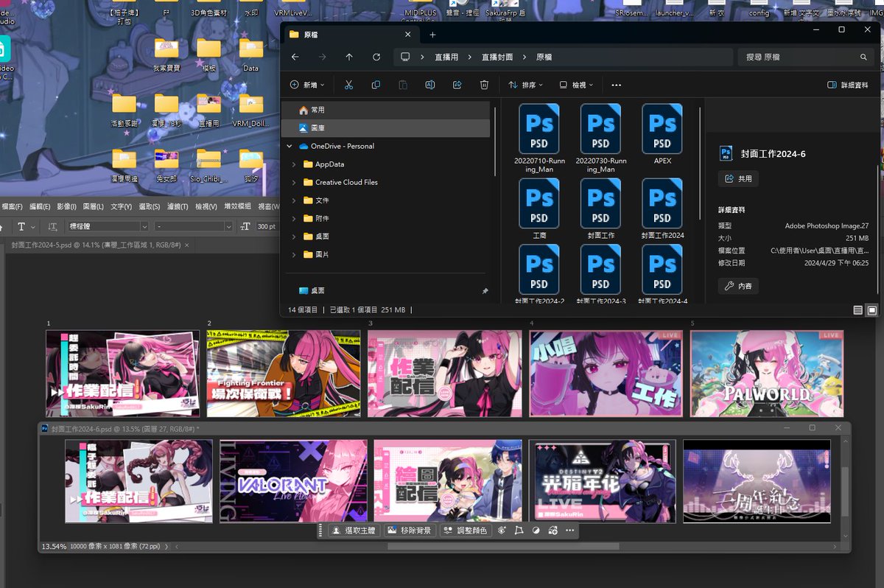The width and height of the screenshot is (884, 588).
Task: Click the Copy icon in Explorer toolbar
Action: point(376,85)
